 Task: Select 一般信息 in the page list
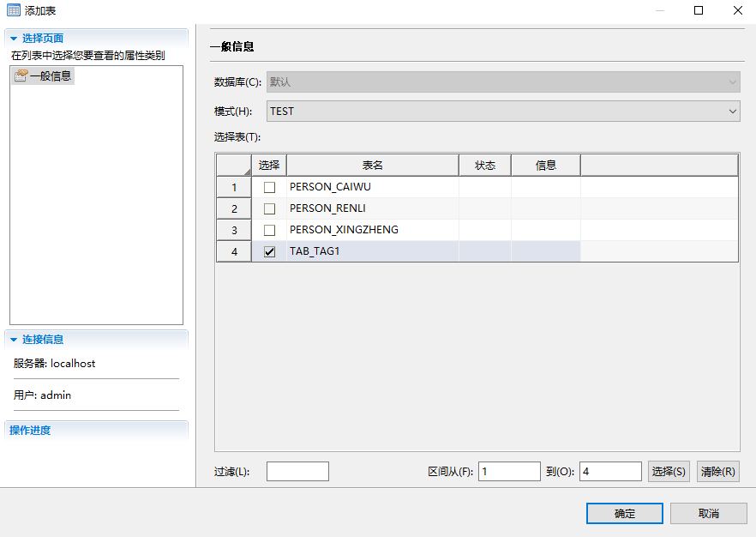[43, 75]
